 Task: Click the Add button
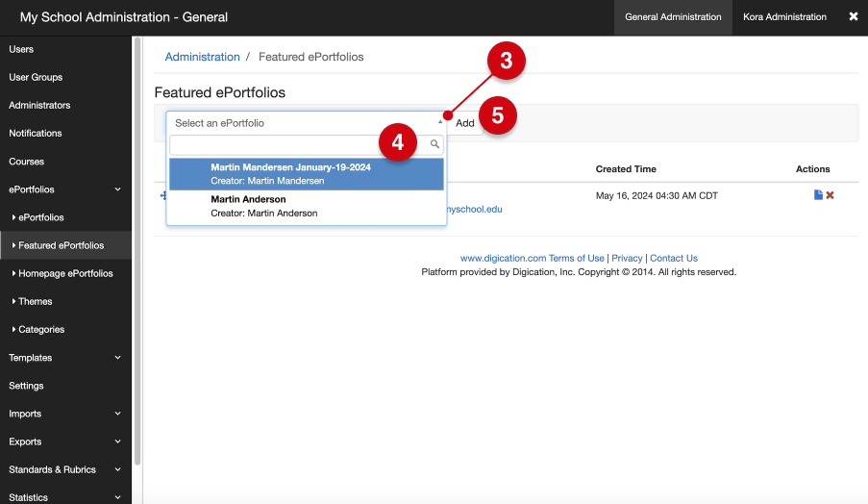click(x=465, y=123)
